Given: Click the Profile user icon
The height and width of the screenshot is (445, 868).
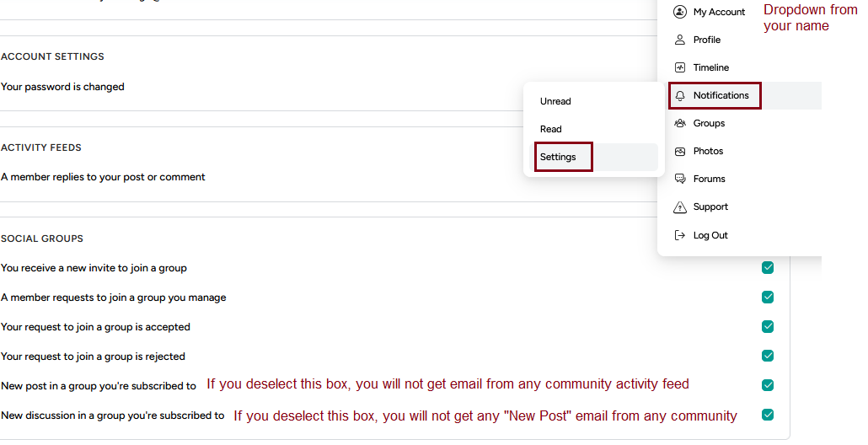Looking at the screenshot, I should pyautogui.click(x=680, y=40).
